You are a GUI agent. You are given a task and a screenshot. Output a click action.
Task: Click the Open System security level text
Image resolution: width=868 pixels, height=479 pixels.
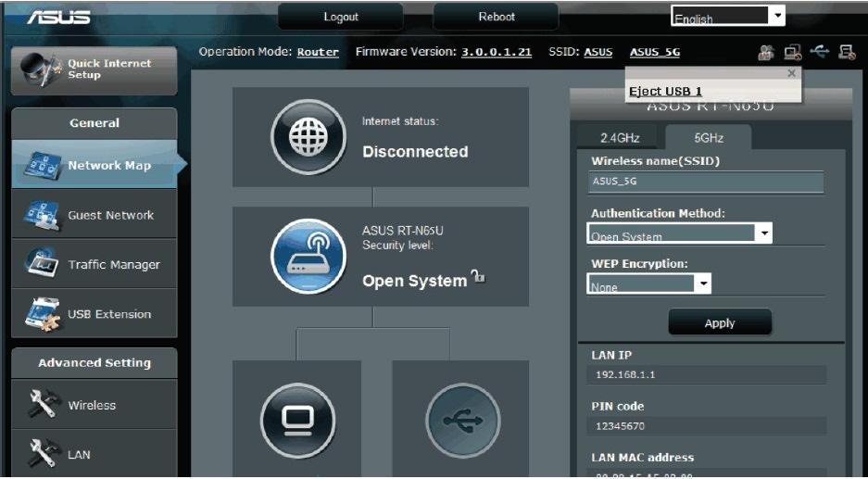[415, 281]
